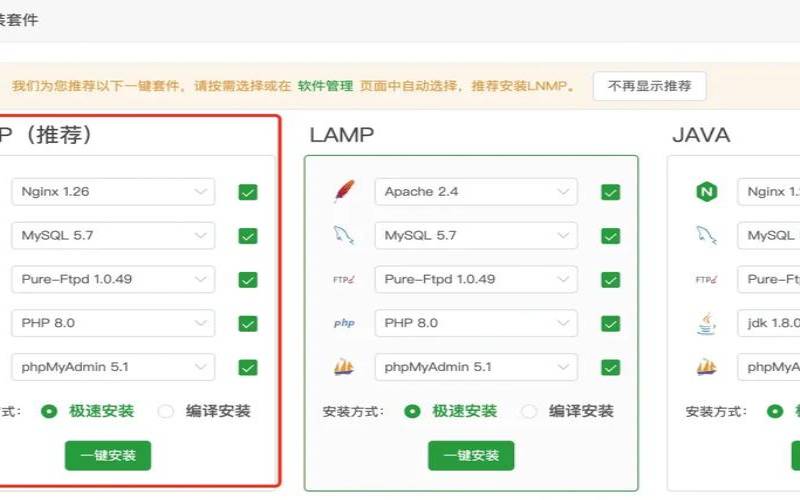Select the install-mode radio in JAVA suite
Screen dimensions: 800x500
click(775, 411)
